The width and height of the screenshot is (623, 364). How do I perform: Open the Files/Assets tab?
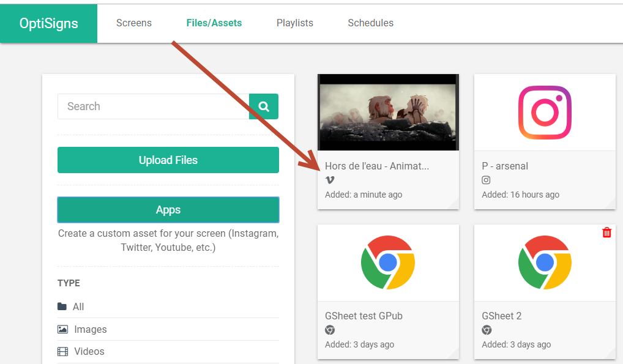(214, 23)
